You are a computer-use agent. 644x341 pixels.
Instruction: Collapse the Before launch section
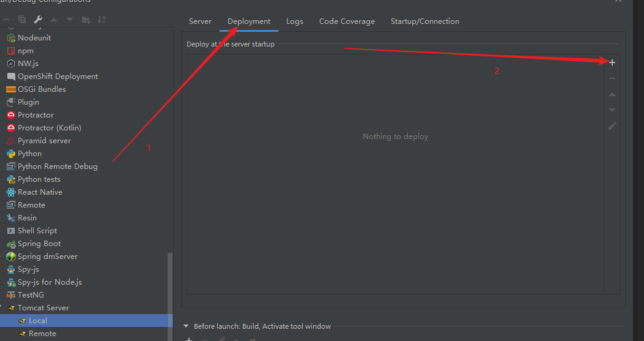click(186, 326)
